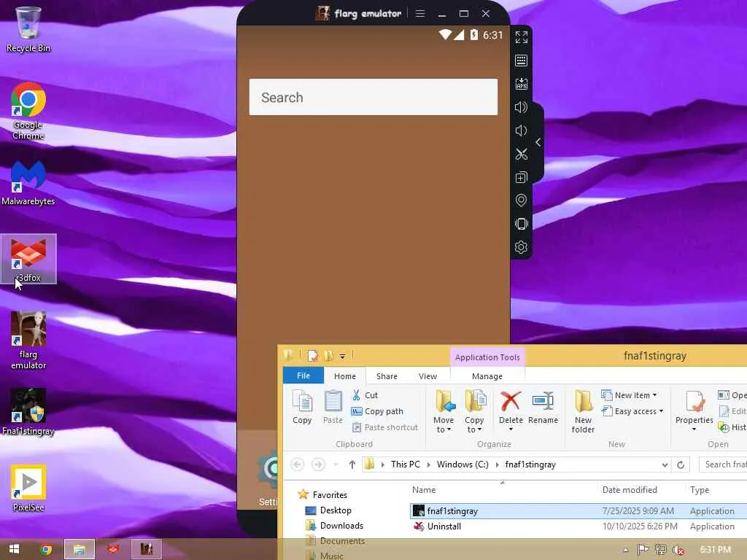The image size is (747, 560).
Task: Click the Quick Access properties icon
Action: 313,356
